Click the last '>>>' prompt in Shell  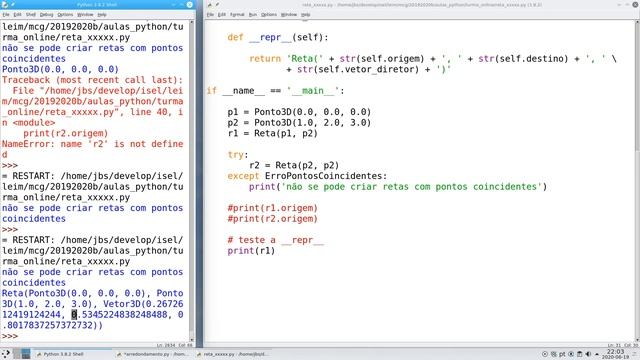[10, 336]
